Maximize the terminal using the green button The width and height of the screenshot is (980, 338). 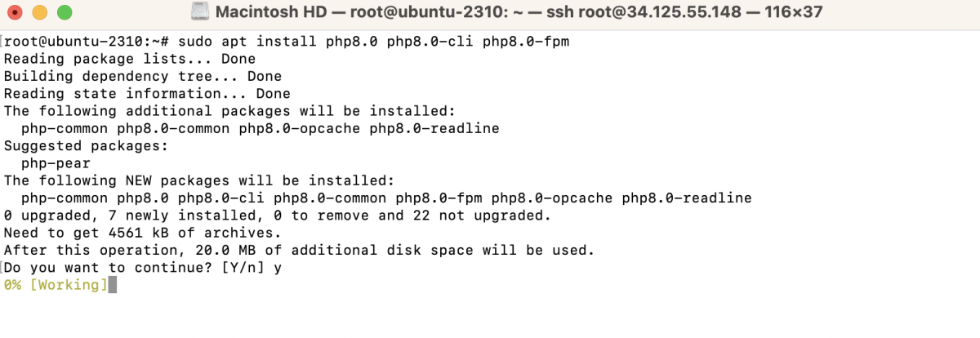65,13
